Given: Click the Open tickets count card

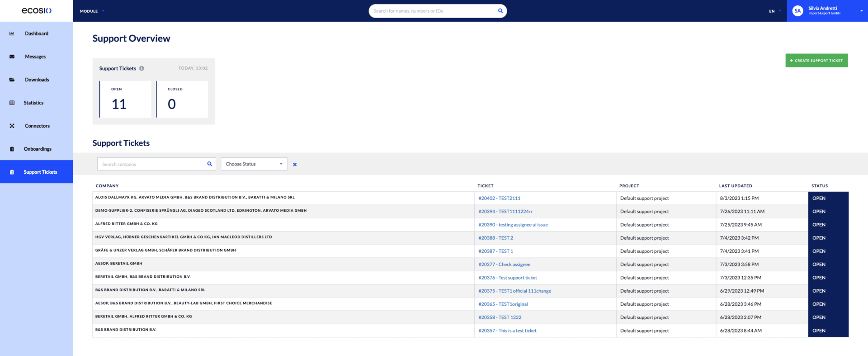Looking at the screenshot, I should click(125, 99).
